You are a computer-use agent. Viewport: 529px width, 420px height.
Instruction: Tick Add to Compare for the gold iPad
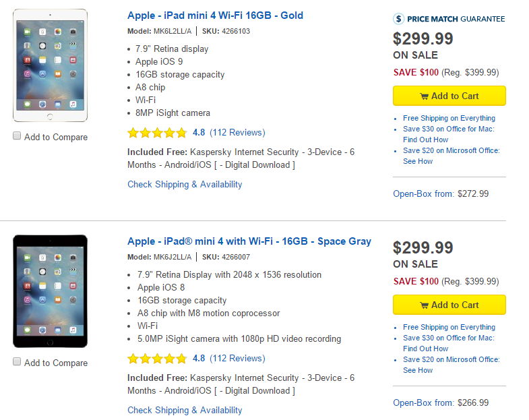17,136
